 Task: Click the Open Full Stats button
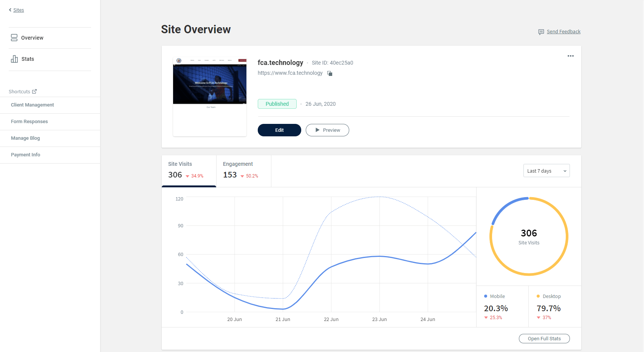[x=544, y=339]
